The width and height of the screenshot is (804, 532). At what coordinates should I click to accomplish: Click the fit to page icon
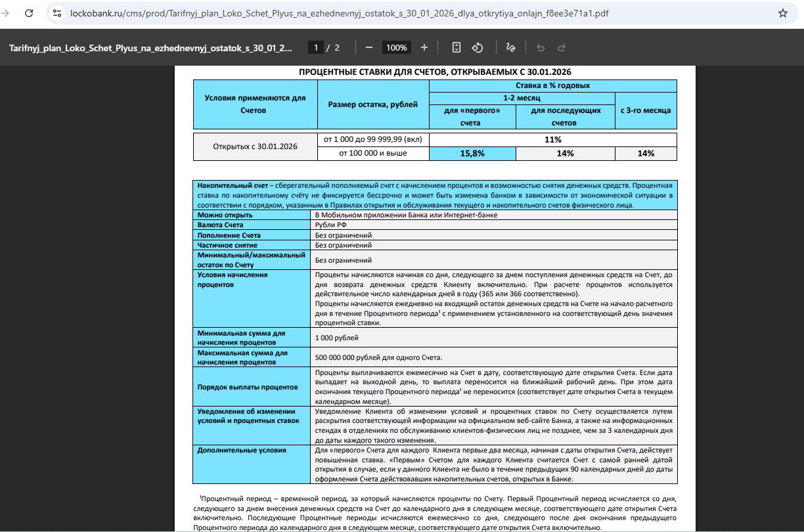pyautogui.click(x=457, y=47)
